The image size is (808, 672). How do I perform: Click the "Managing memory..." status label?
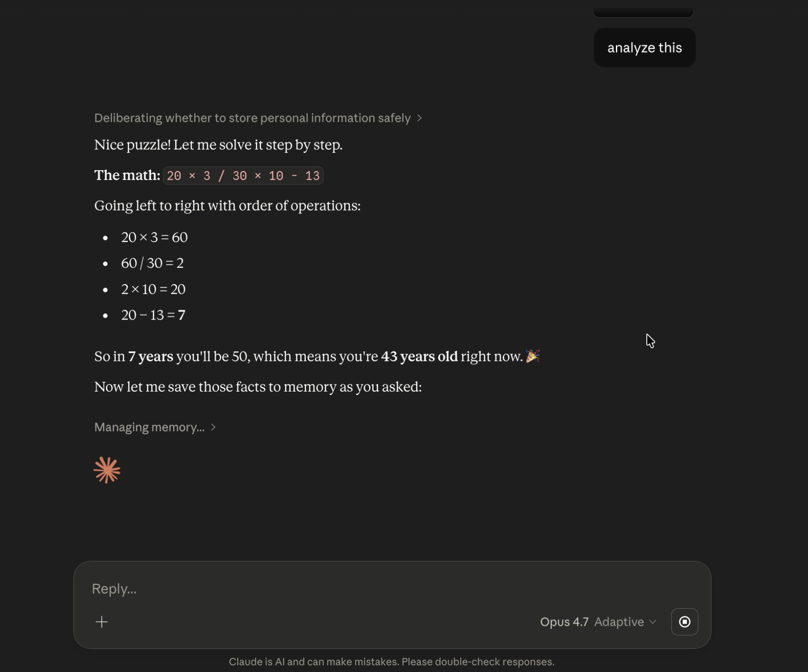(149, 427)
